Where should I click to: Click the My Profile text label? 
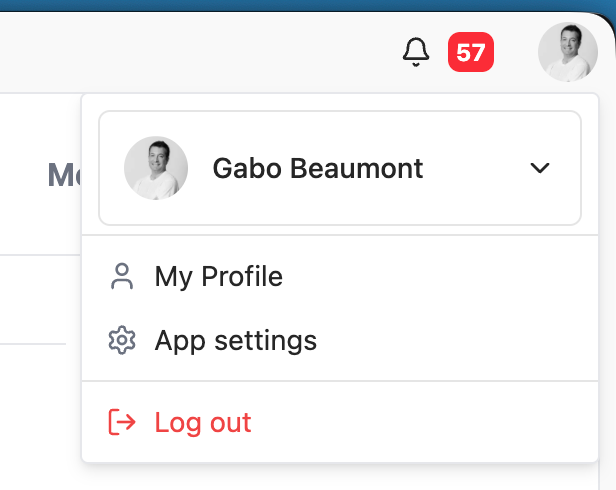click(218, 277)
